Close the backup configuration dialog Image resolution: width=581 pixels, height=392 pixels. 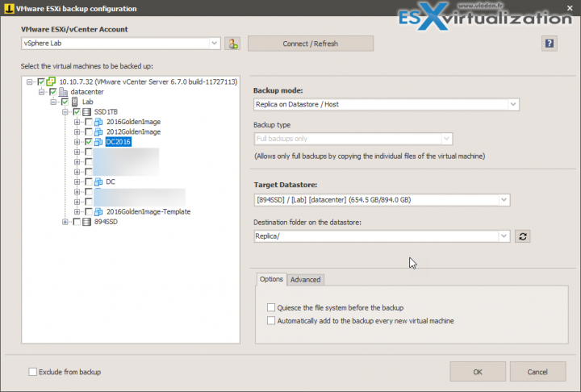[570, 8]
